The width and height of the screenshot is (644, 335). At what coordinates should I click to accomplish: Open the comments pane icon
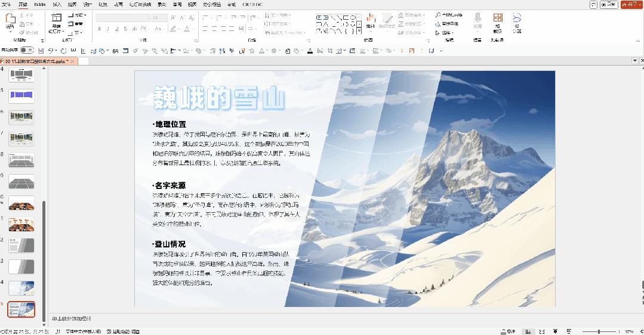point(593,5)
